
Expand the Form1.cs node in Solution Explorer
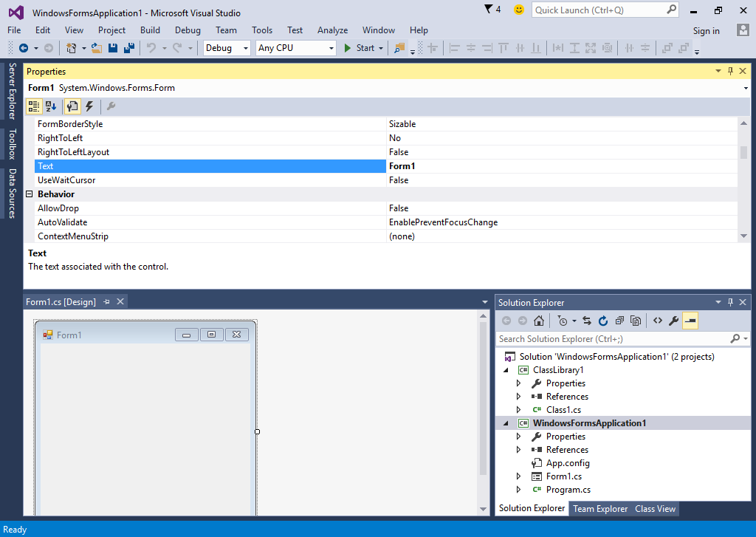pos(519,476)
